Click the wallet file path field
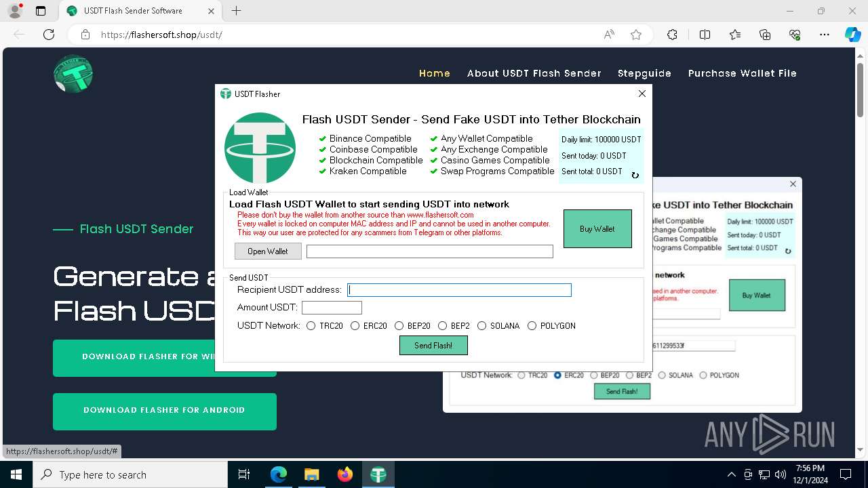Image resolution: width=868 pixels, height=488 pixels. 430,251
